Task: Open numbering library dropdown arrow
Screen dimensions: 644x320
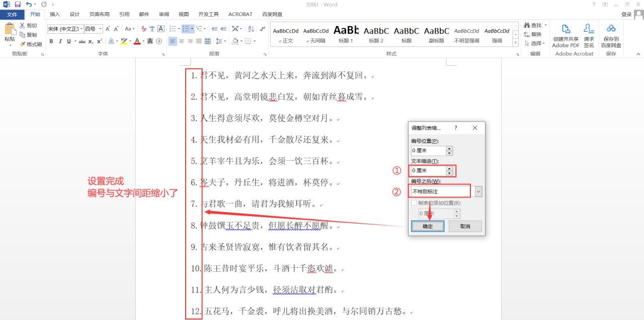Action: pos(192,29)
